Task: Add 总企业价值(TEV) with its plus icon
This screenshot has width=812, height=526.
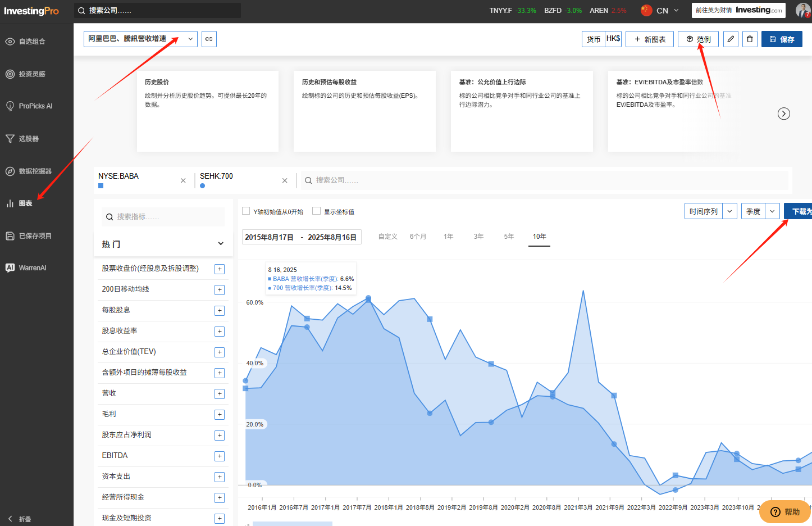Action: click(220, 352)
